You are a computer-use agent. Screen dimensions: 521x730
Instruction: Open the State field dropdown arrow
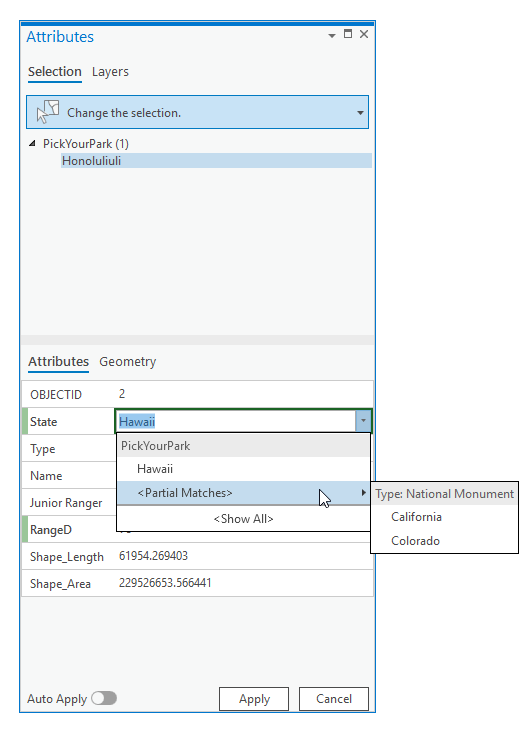pos(363,421)
